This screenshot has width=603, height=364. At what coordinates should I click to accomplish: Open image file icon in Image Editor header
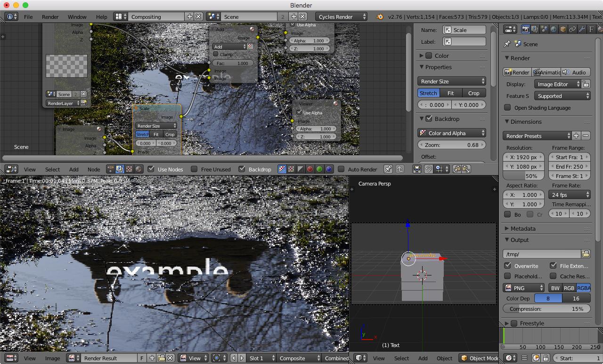[161, 358]
